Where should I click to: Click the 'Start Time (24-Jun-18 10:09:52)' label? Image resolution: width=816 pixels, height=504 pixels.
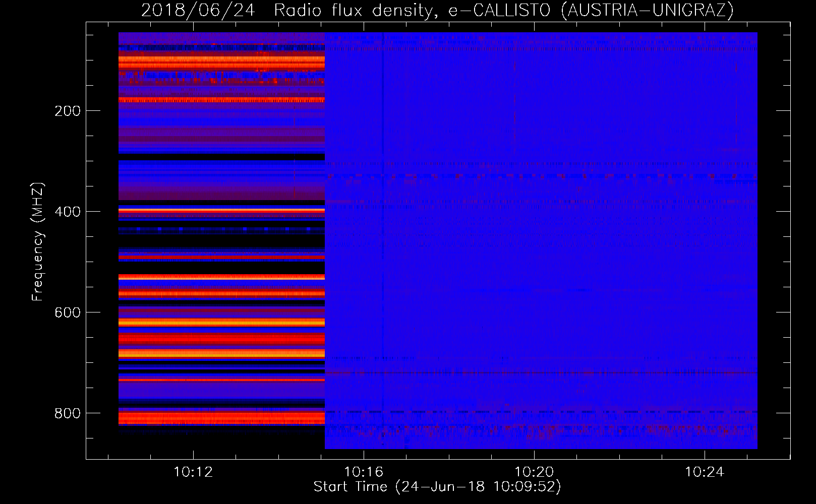point(437,487)
